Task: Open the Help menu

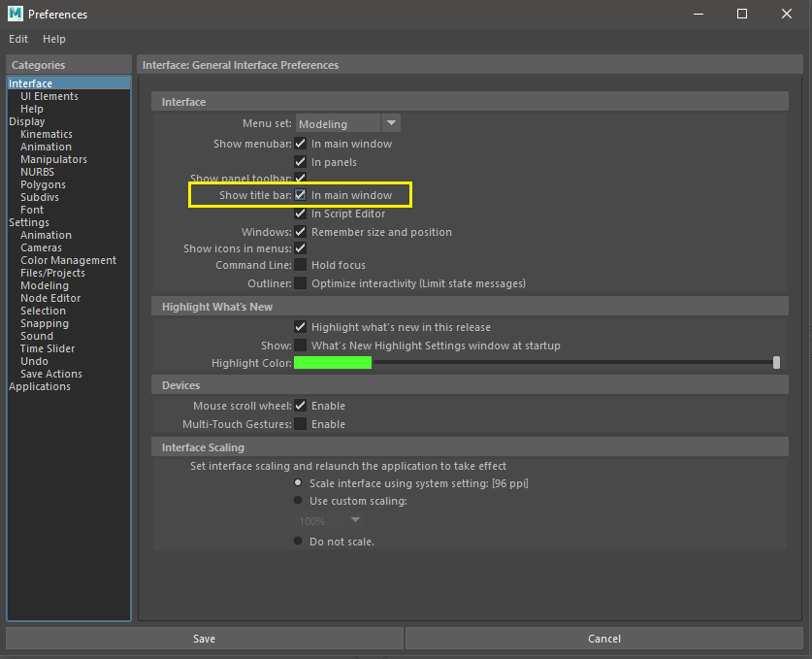Action: click(53, 39)
